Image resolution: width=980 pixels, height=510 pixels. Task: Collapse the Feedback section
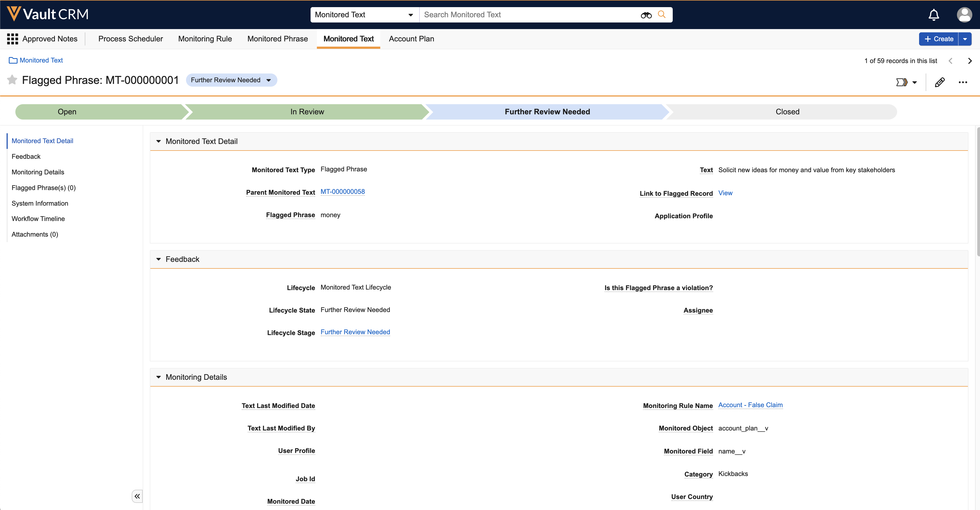(159, 259)
